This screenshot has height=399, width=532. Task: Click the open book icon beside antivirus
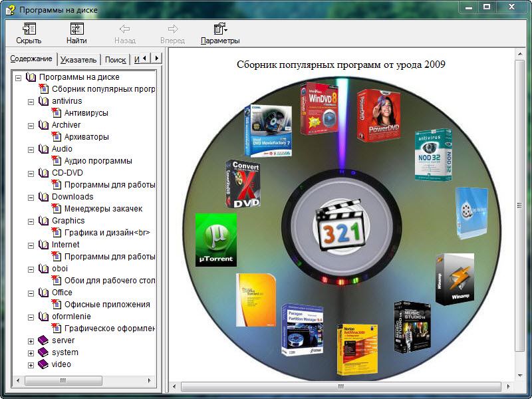43,101
